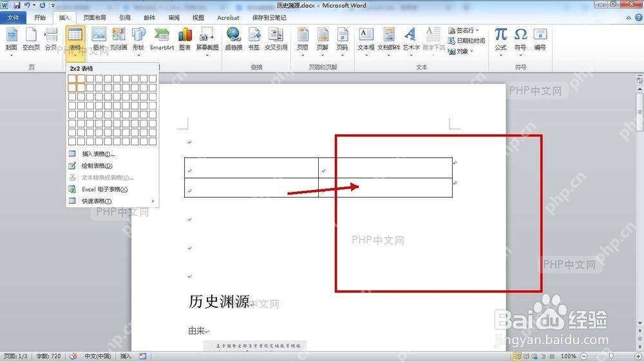Insert a chart (图表)

pyautogui.click(x=185, y=41)
